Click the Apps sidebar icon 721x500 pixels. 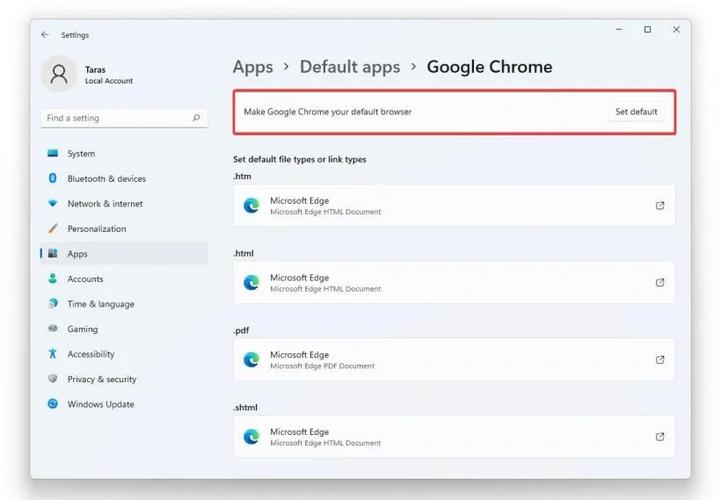[x=53, y=253]
